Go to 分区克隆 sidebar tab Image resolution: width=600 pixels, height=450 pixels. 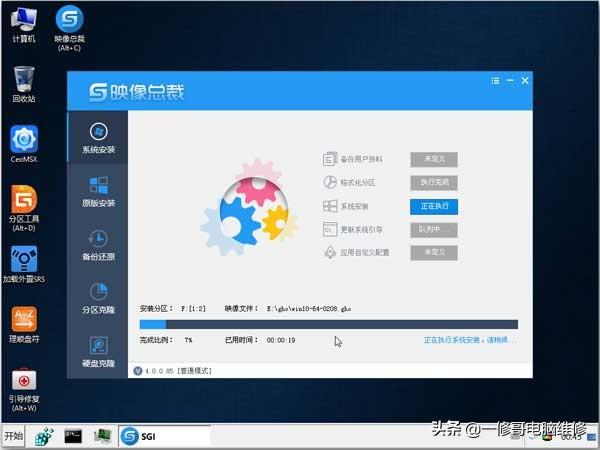[x=98, y=298]
